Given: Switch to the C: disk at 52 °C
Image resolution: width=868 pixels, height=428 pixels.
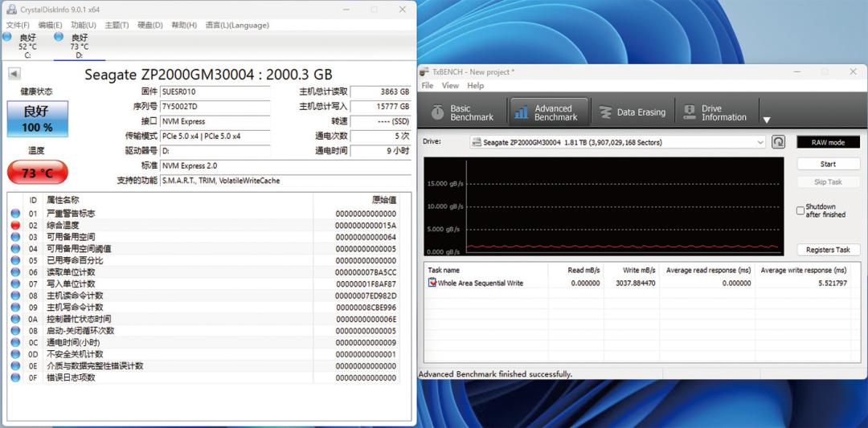Looking at the screenshot, I should [x=27, y=46].
